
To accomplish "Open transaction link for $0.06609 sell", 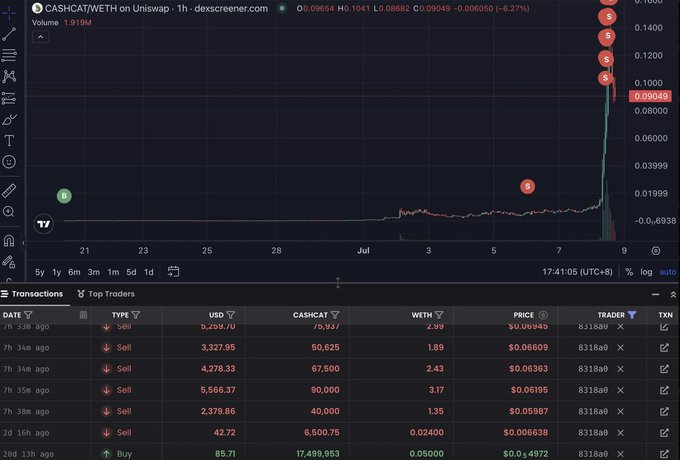I will point(664,348).
